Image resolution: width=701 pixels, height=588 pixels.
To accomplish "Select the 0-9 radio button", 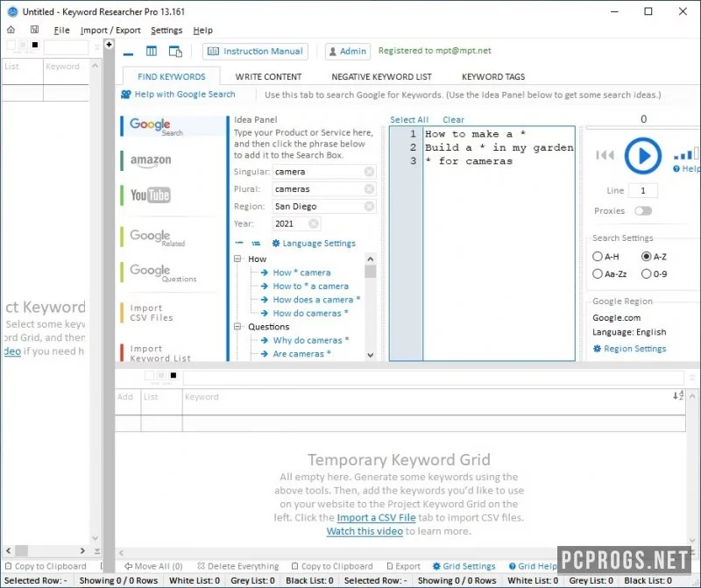I will pos(646,273).
